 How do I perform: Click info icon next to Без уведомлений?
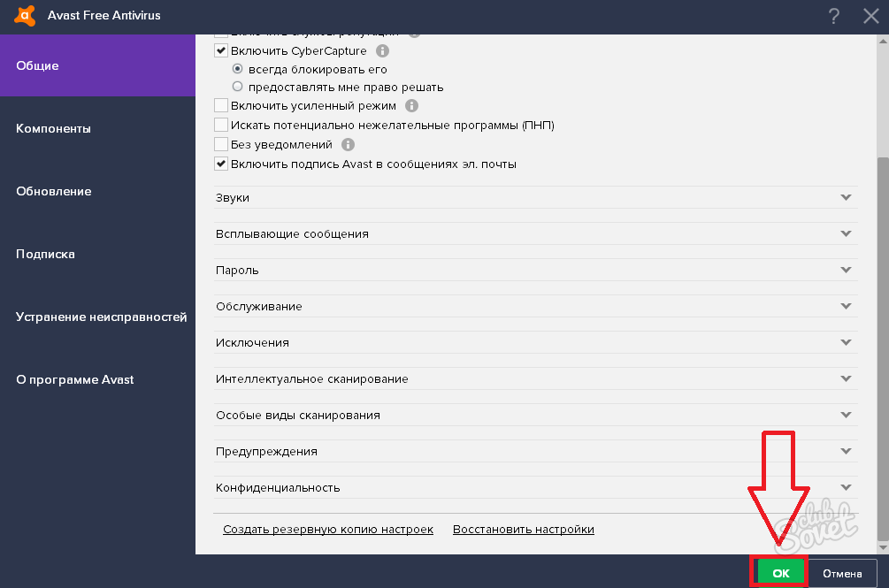click(x=348, y=144)
